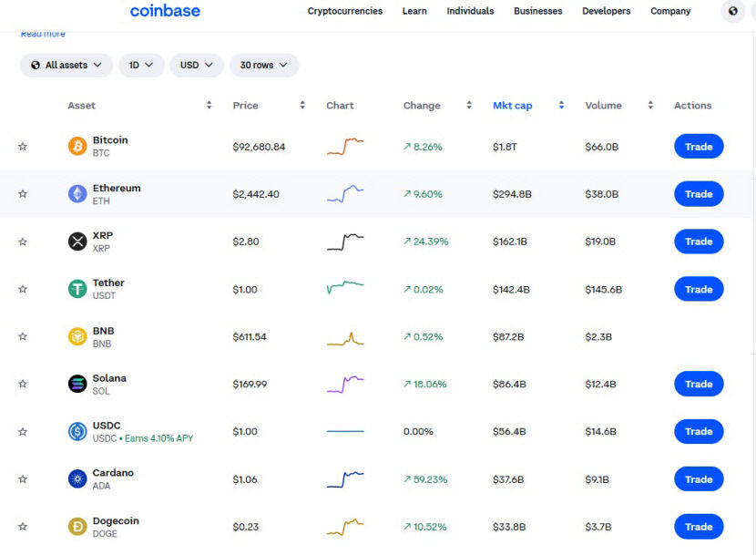Click the Tether coin icon

point(77,289)
